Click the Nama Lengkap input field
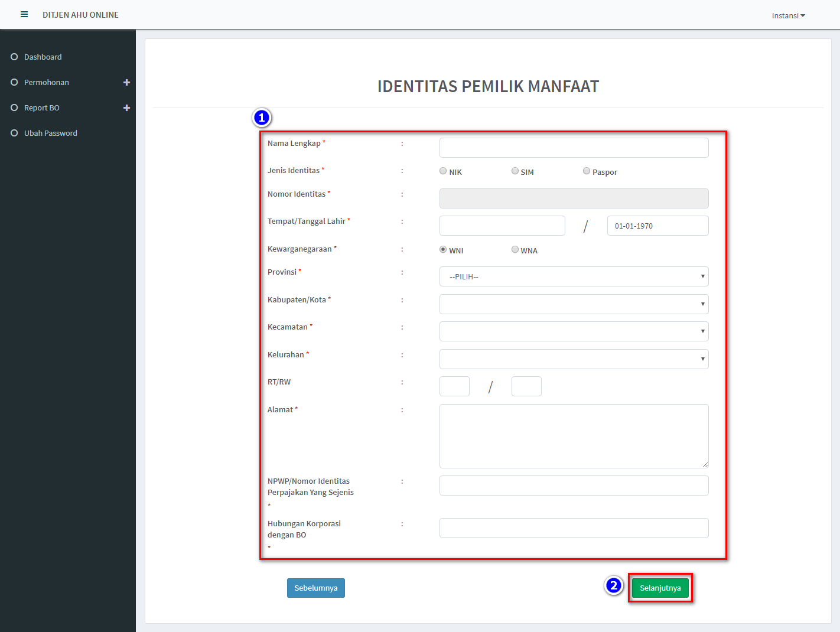 click(x=574, y=148)
